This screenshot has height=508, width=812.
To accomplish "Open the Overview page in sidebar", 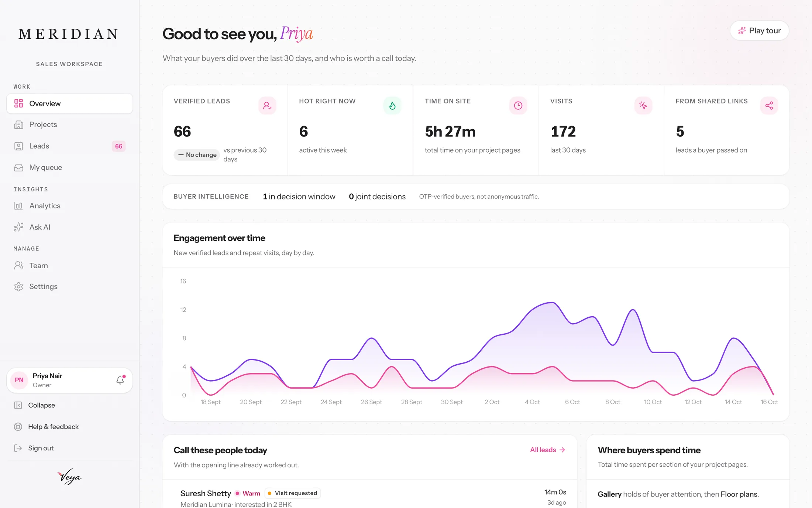I will point(69,103).
